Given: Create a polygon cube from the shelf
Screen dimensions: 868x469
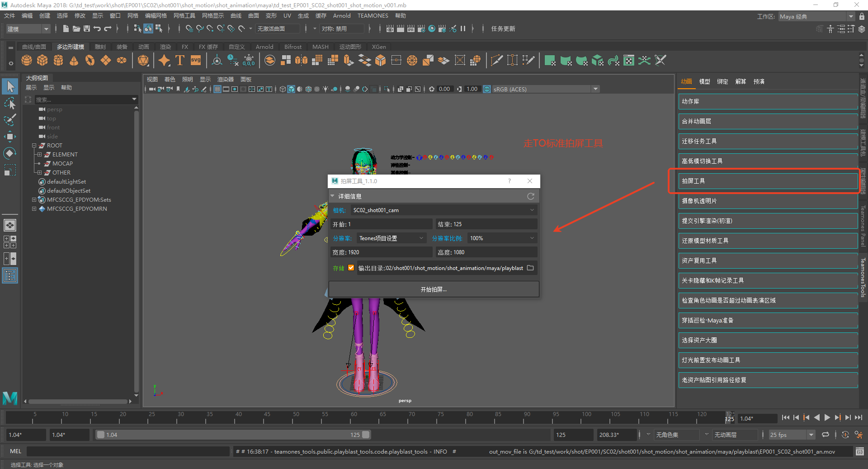Looking at the screenshot, I should tap(42, 60).
